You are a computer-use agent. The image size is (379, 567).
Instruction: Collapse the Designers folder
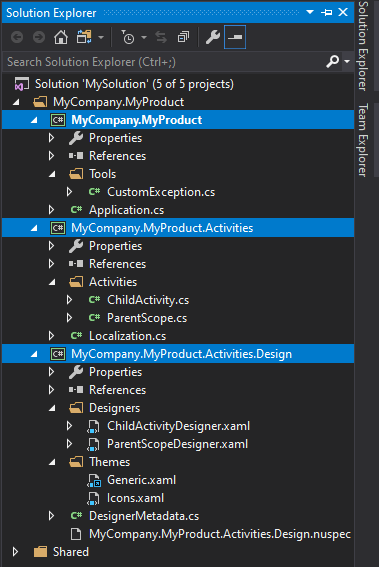click(x=52, y=408)
